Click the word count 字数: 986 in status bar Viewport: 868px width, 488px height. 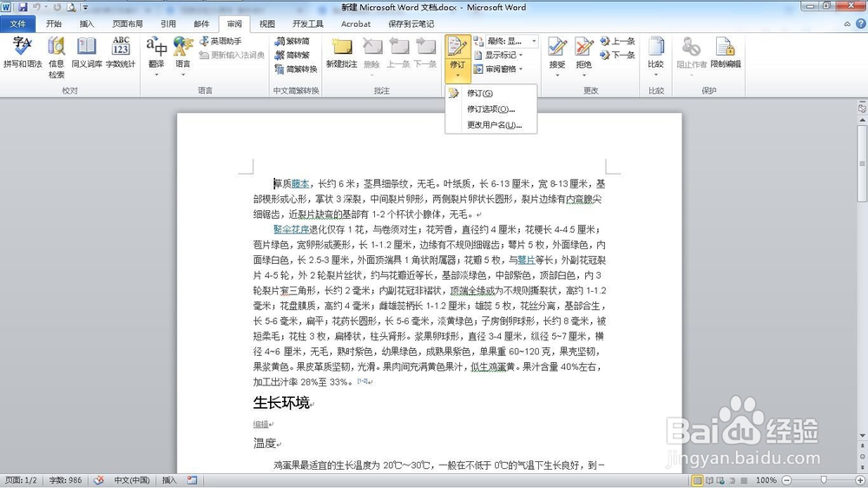click(65, 480)
